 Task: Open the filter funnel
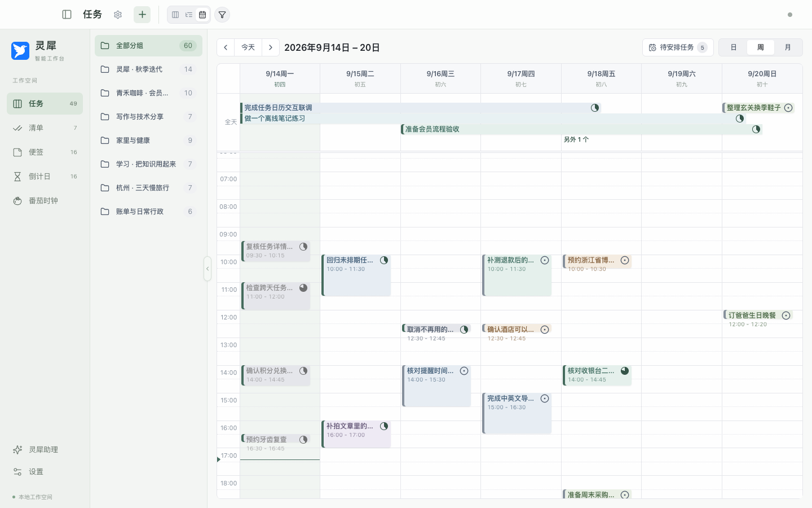coord(222,15)
